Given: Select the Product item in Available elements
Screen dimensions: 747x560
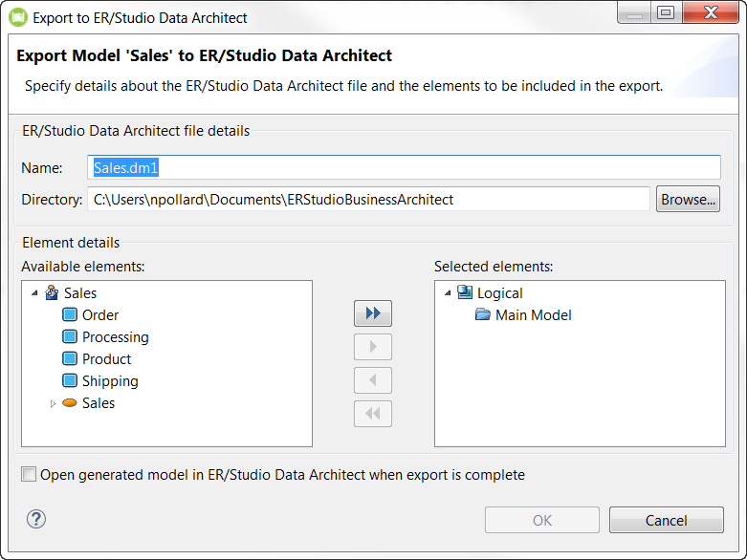Looking at the screenshot, I should tap(106, 358).
